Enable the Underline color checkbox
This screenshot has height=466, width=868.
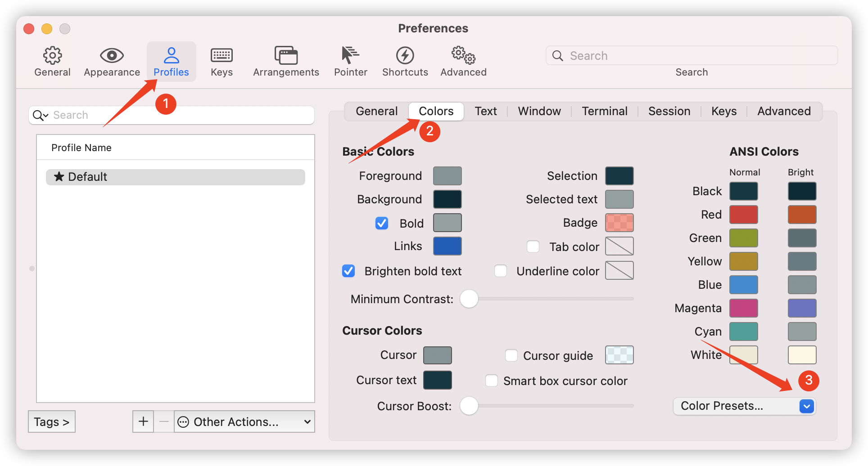501,271
